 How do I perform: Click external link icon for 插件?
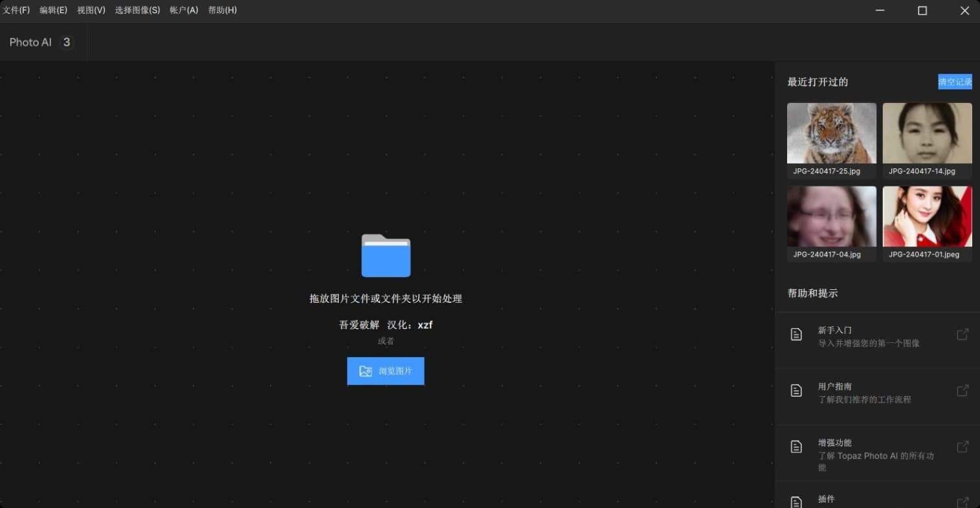click(963, 502)
